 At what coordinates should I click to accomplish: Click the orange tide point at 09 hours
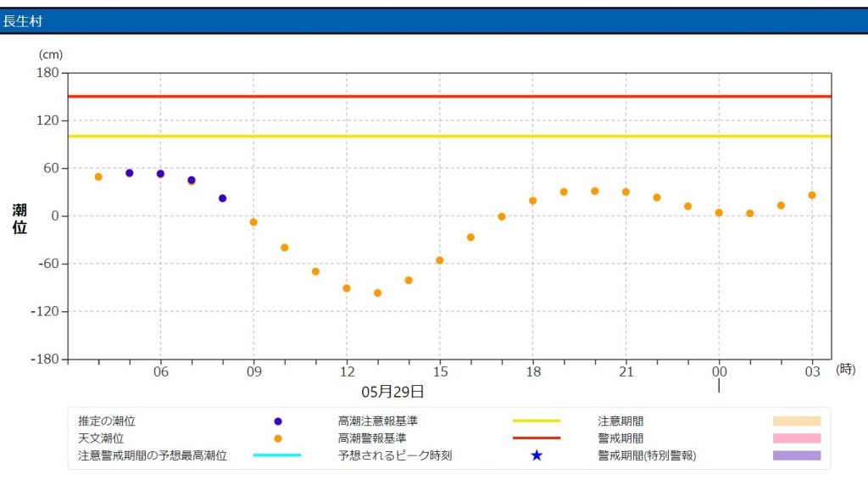[x=253, y=222]
